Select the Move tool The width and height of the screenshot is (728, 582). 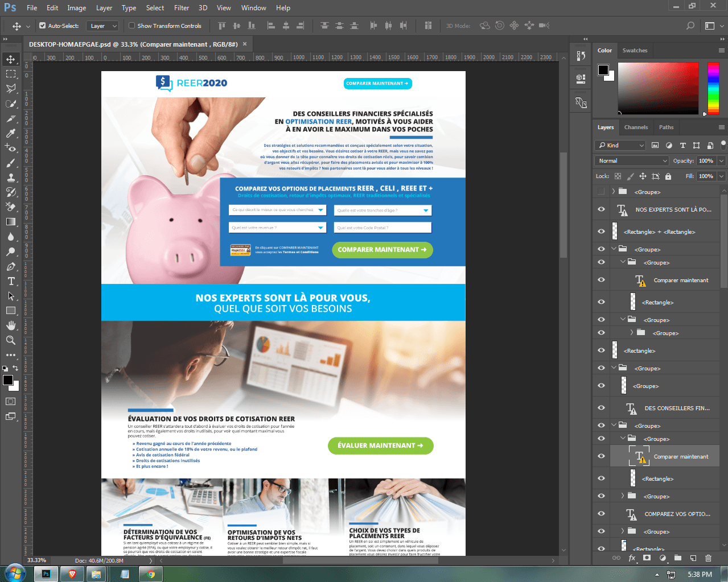tap(11, 59)
